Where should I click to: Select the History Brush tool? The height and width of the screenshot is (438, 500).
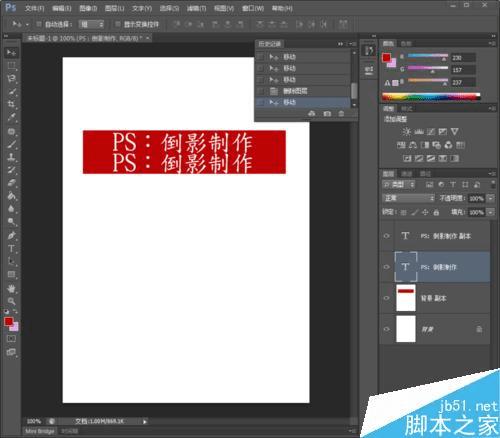11,170
